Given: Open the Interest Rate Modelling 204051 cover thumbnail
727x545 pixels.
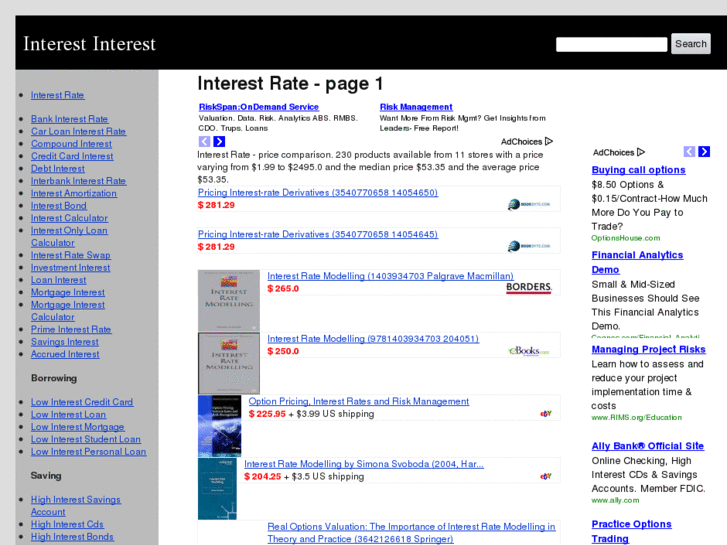Looking at the screenshot, I should pyautogui.click(x=229, y=363).
